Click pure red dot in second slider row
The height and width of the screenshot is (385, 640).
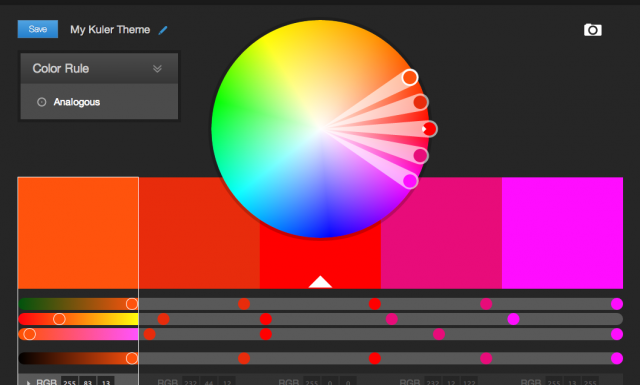[266, 319]
